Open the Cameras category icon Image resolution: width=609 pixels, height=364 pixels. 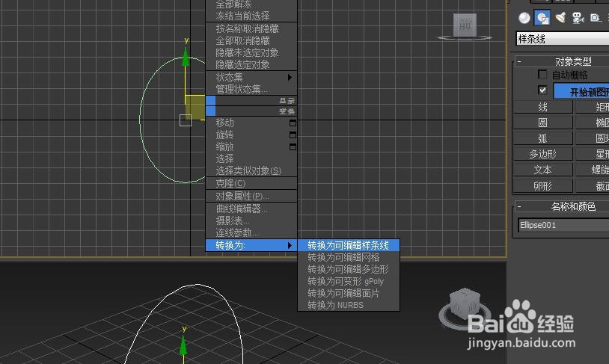(578, 18)
